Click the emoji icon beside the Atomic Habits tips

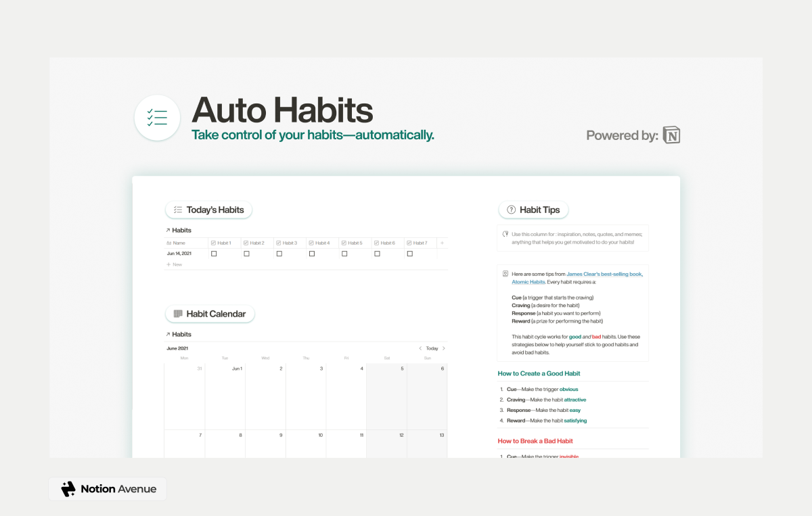505,273
